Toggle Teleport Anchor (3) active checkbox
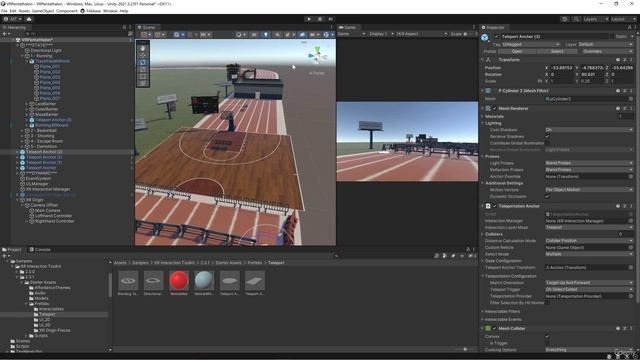The width and height of the screenshot is (640, 360). click(496, 36)
